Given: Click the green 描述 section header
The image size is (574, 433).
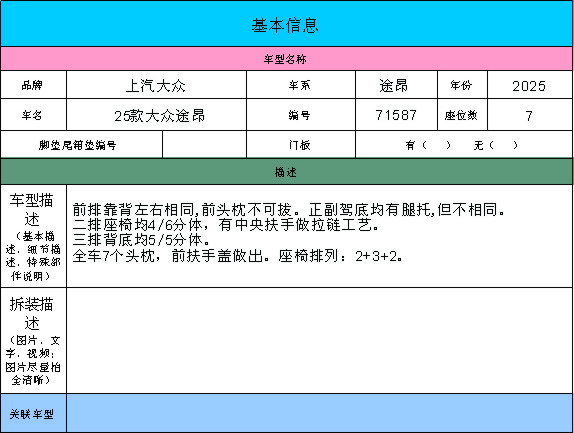Looking at the screenshot, I should 287,172.
